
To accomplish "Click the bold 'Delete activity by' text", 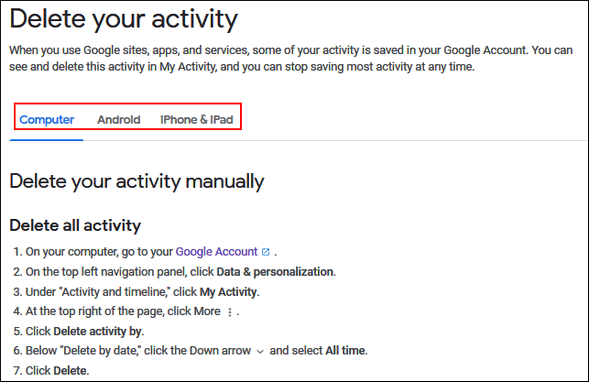I will [98, 331].
